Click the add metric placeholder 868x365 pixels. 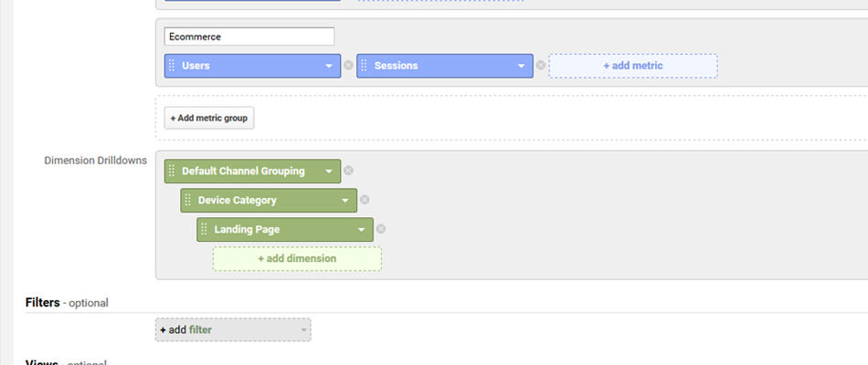pyautogui.click(x=633, y=66)
